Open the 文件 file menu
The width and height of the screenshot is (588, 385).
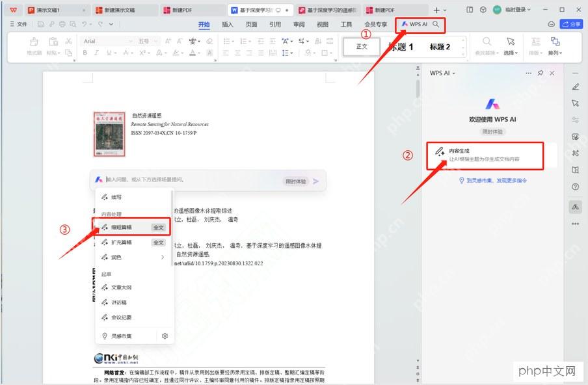[19, 24]
